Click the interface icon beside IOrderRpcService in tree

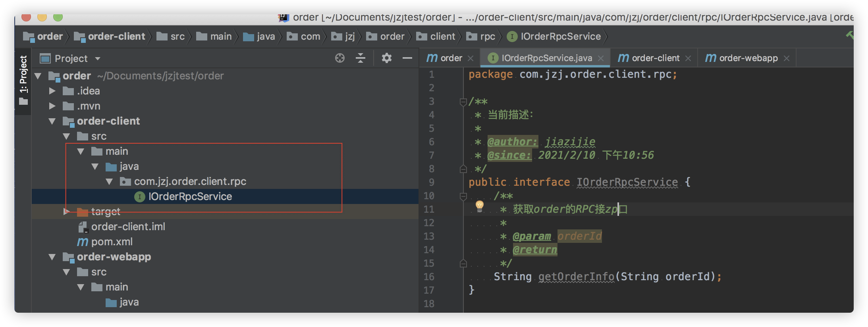tap(139, 197)
